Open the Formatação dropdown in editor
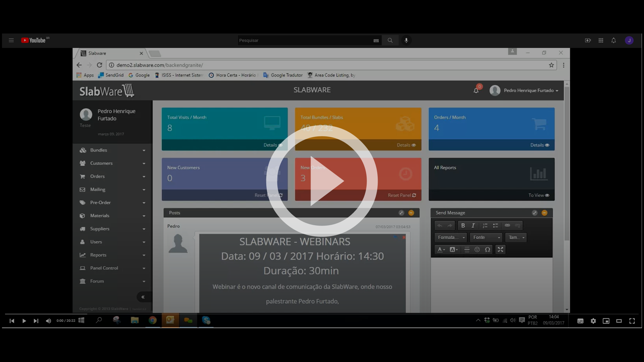 point(450,238)
